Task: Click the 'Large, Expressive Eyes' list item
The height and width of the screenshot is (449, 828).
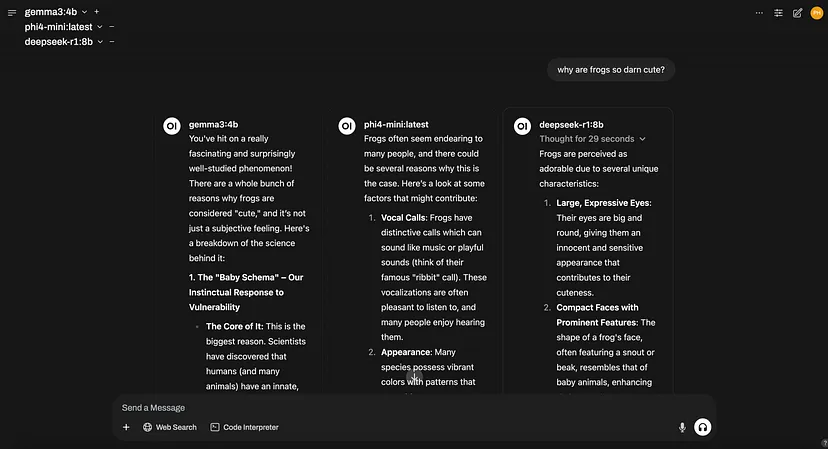Action: 604,203
